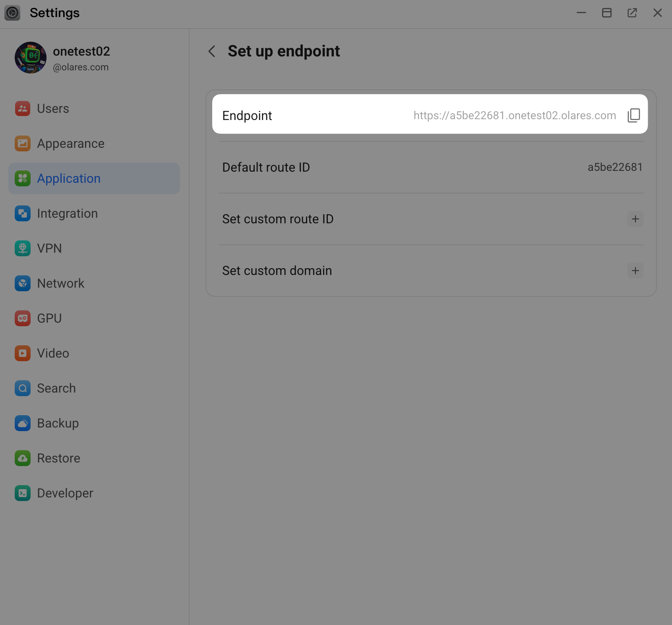Screen dimensions: 672x625
Task: Go back from Set up endpoint page
Action: pyautogui.click(x=211, y=51)
